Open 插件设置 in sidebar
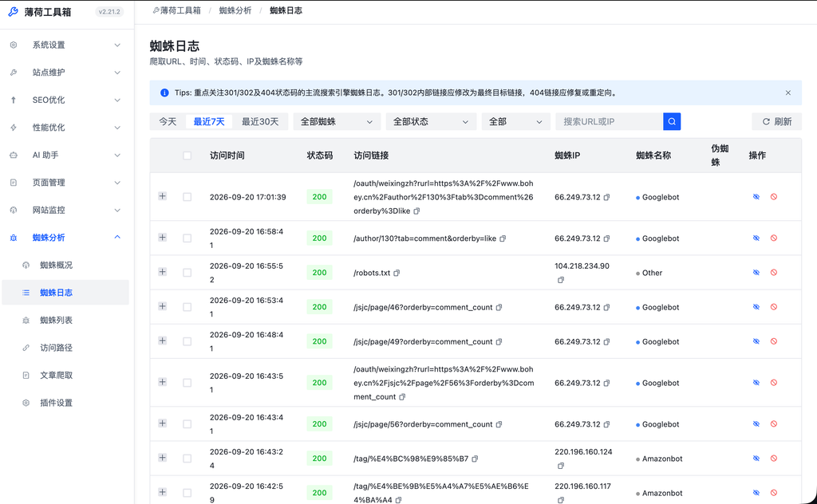 (x=65, y=403)
